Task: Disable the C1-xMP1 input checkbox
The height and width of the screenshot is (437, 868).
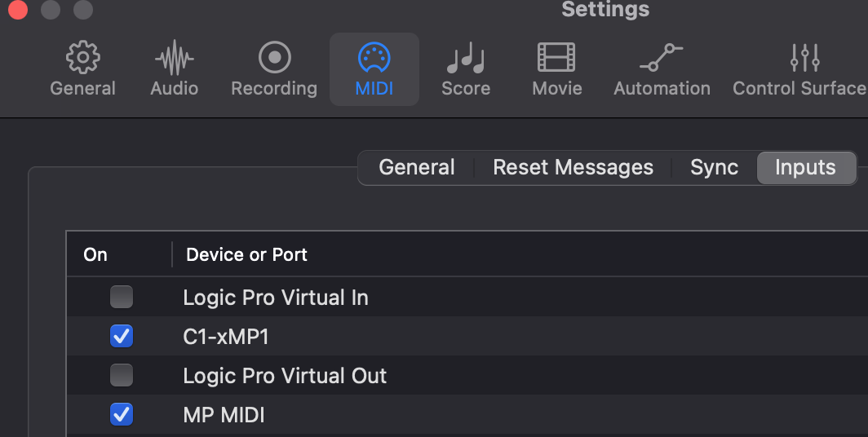Action: pos(122,336)
